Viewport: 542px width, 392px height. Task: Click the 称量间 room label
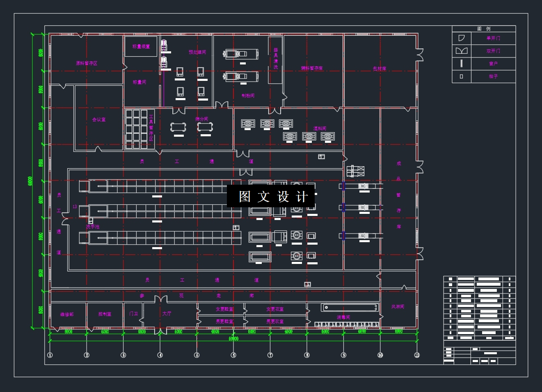click(x=140, y=82)
